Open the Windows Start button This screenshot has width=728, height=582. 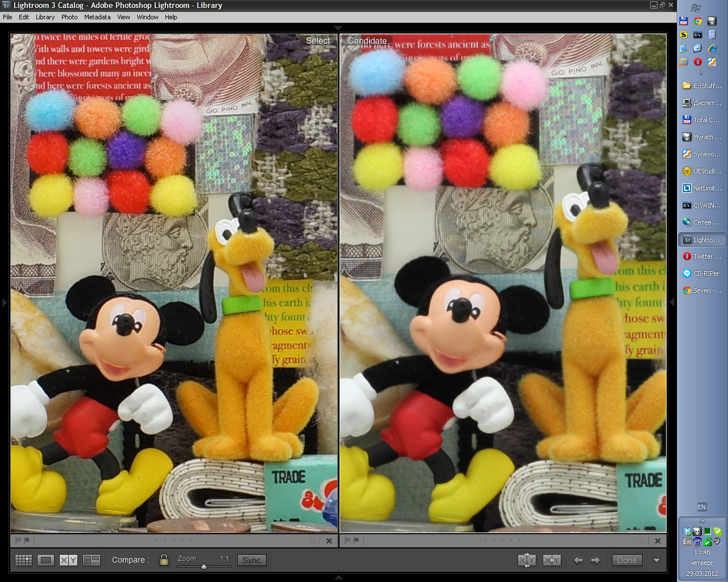coord(696,8)
